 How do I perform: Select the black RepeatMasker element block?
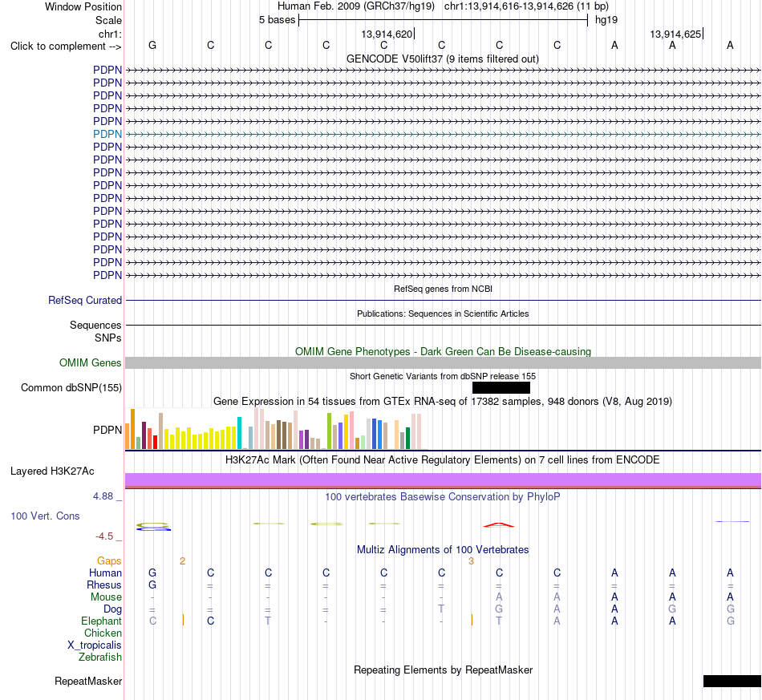coord(732,681)
